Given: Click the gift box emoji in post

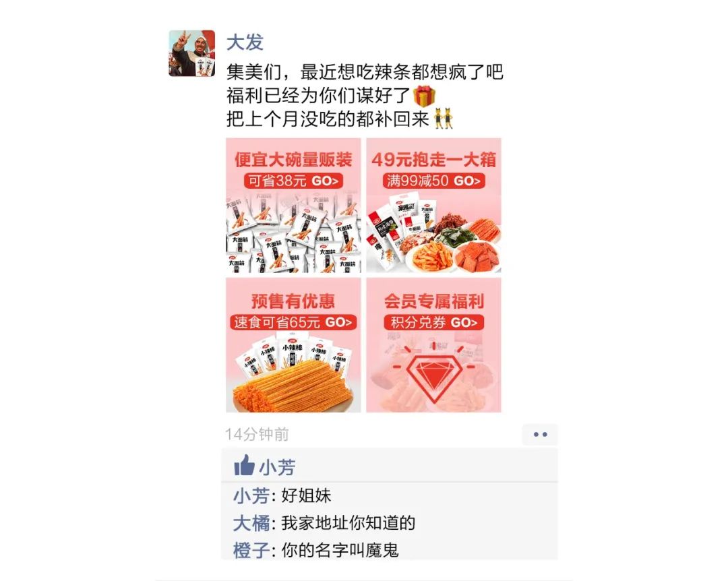Looking at the screenshot, I should coord(425,96).
